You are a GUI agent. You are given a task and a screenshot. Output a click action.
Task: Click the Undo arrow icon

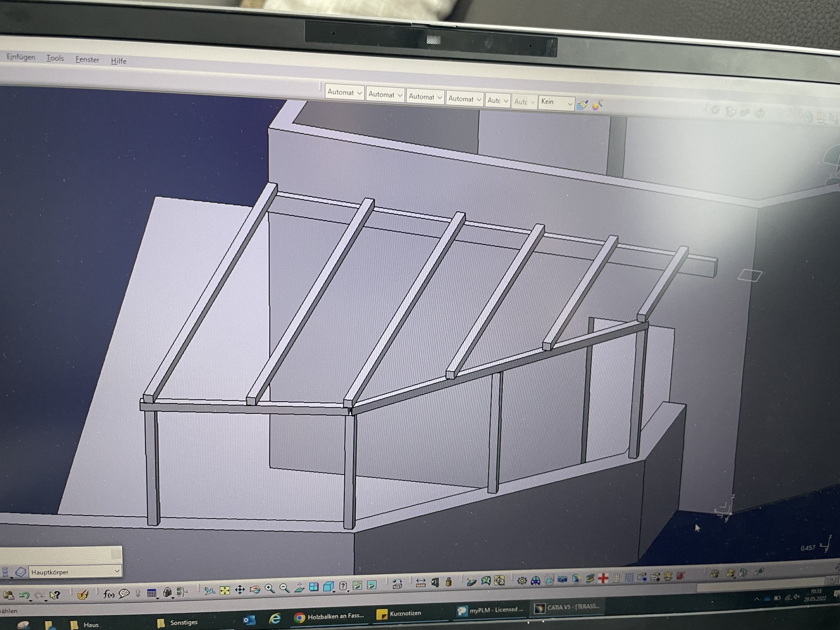(x=24, y=595)
